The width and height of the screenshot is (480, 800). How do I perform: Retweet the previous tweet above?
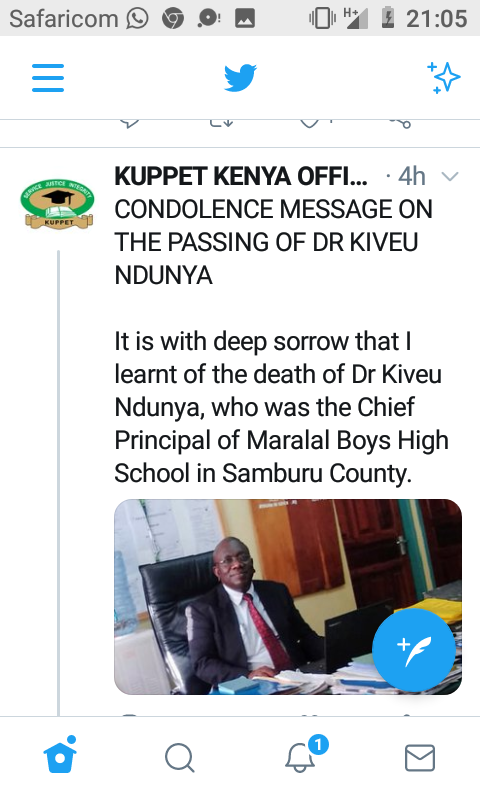(x=221, y=123)
